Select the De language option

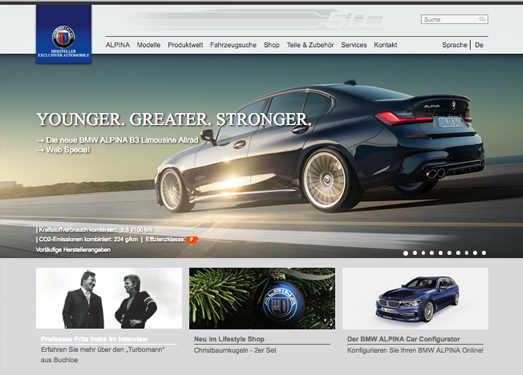click(479, 45)
